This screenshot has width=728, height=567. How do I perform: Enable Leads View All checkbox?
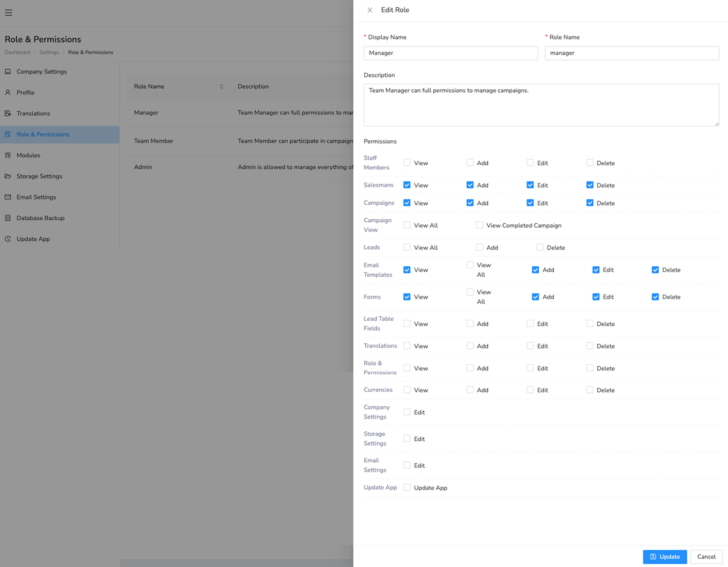point(407,247)
